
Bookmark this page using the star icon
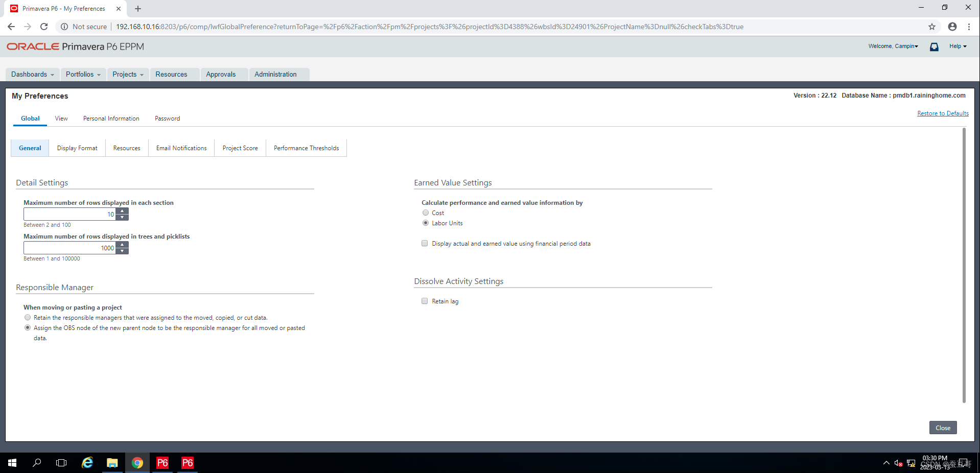tap(931, 27)
